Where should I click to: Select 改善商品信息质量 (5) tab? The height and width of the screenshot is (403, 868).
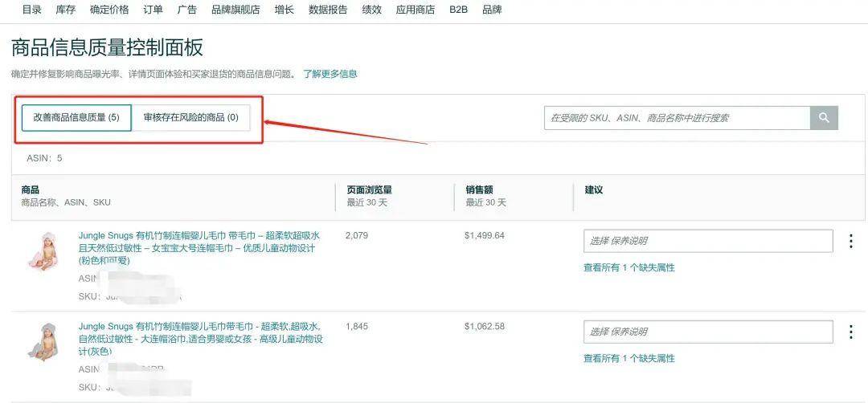click(x=76, y=117)
